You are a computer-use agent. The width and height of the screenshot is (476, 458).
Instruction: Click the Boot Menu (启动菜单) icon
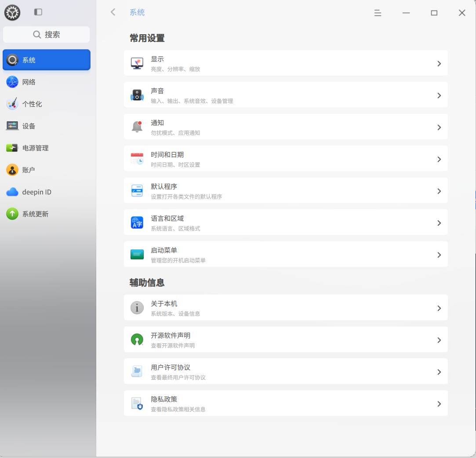(x=137, y=254)
